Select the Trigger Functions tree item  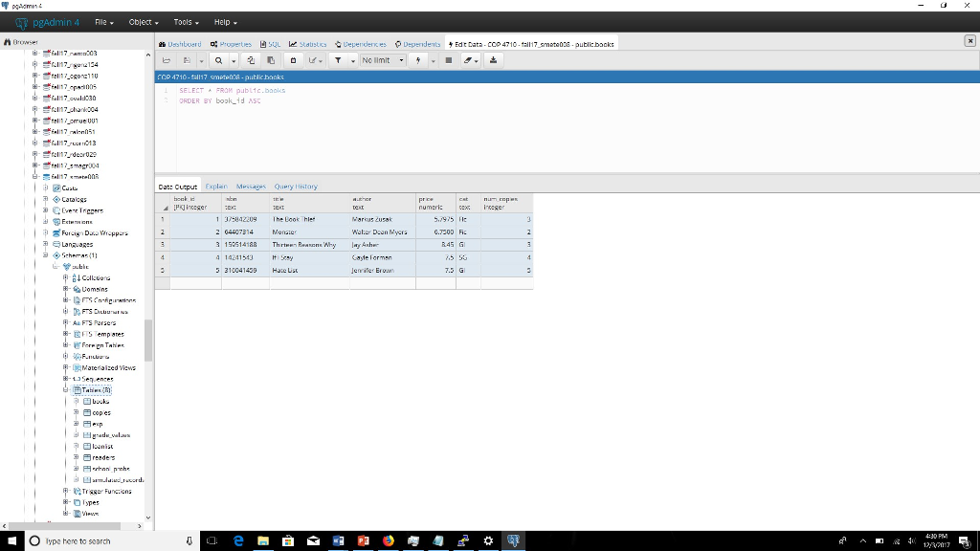coord(105,491)
